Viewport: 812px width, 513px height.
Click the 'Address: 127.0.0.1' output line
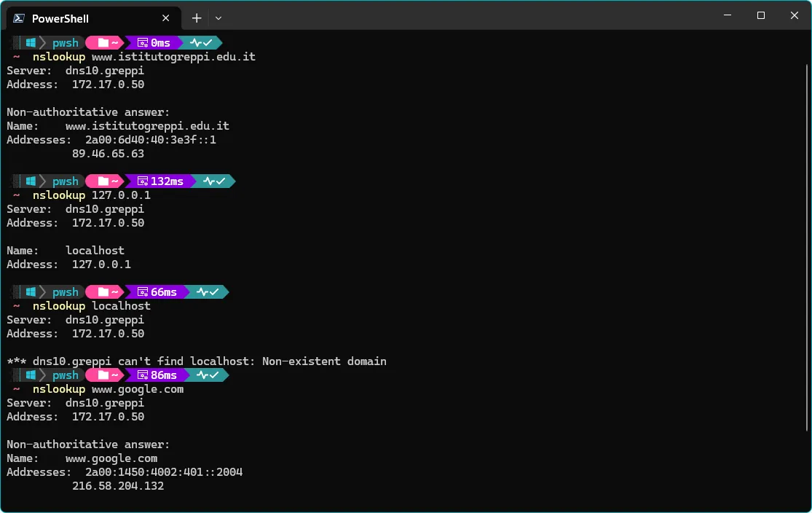tap(69, 265)
